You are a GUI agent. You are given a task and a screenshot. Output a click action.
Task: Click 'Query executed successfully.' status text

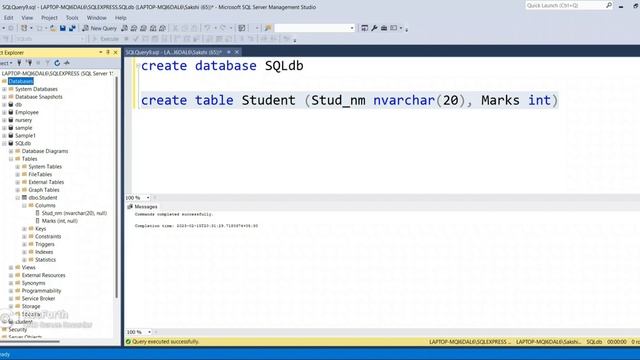[165, 342]
